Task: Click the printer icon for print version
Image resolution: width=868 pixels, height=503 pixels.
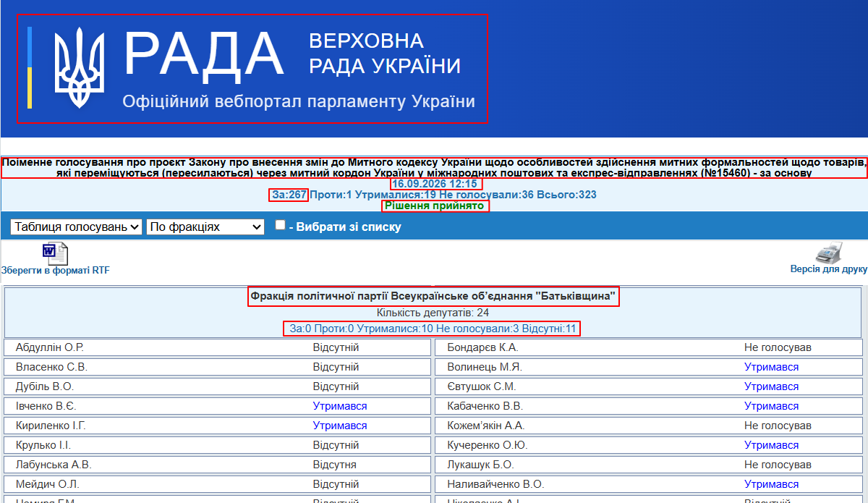Action: (x=828, y=253)
